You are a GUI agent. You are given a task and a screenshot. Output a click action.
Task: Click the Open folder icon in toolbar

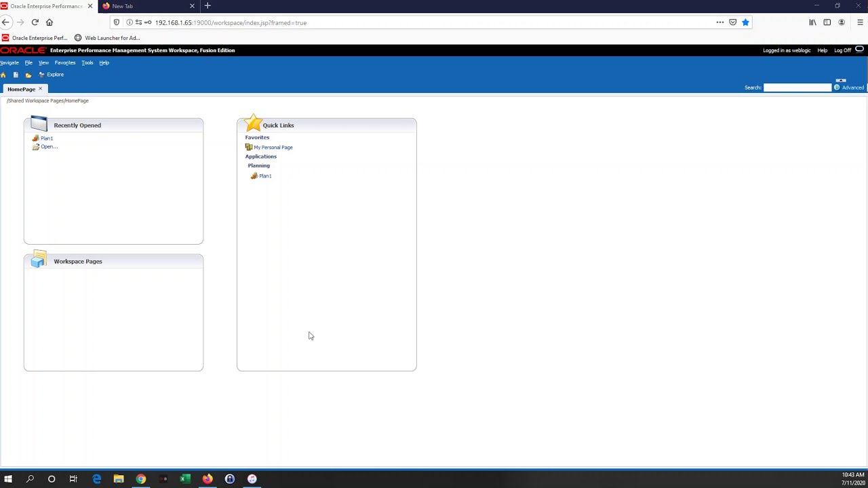28,75
